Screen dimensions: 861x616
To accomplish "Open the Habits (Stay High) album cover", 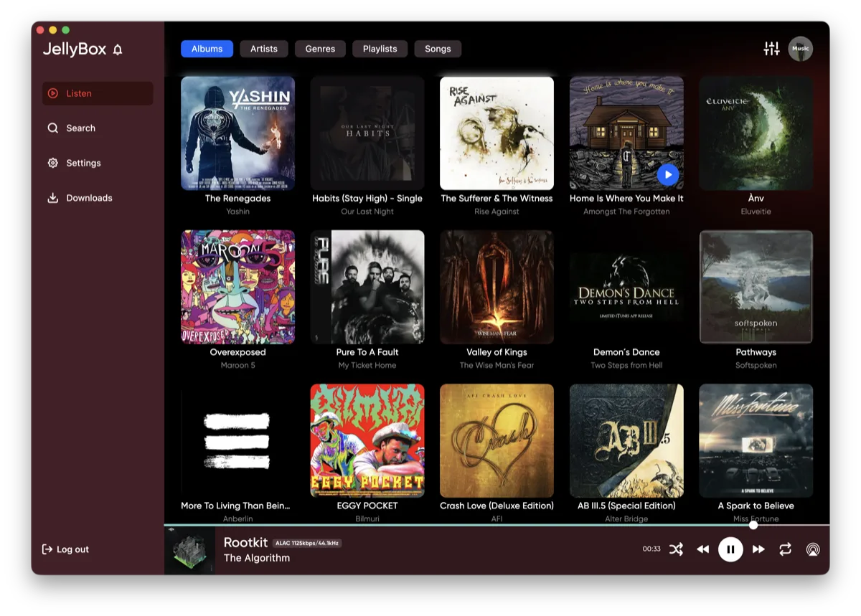I will point(367,133).
